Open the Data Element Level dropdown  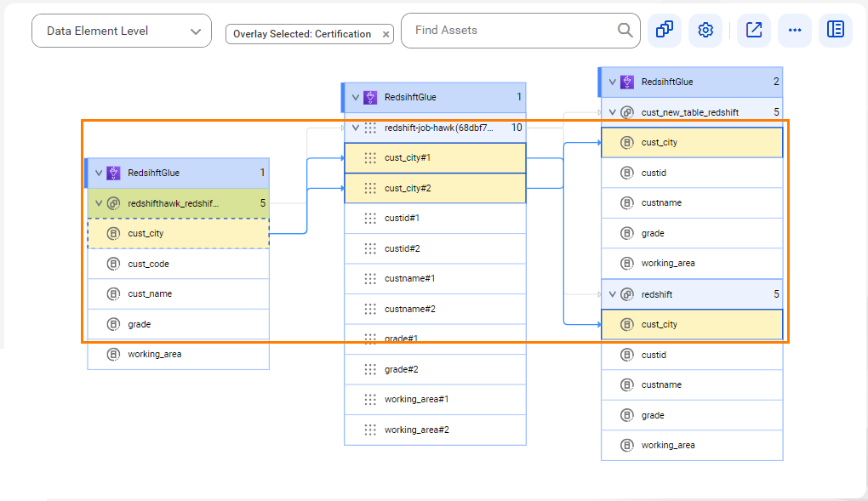point(121,31)
